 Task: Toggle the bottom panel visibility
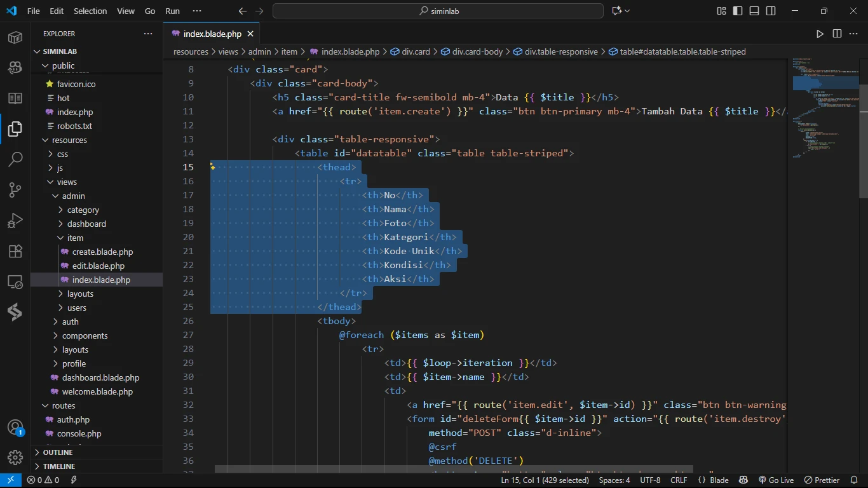pyautogui.click(x=754, y=11)
